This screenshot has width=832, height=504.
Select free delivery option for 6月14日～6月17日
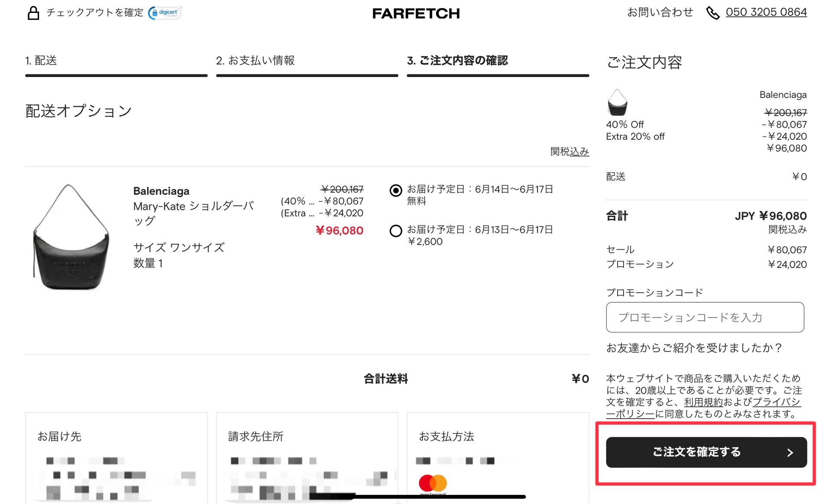click(x=396, y=190)
